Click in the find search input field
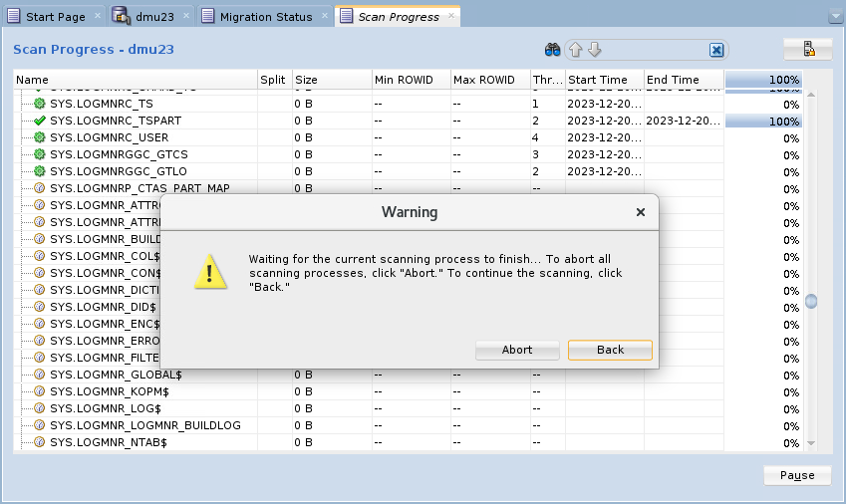Viewport: 846px width, 504px height. tap(656, 50)
